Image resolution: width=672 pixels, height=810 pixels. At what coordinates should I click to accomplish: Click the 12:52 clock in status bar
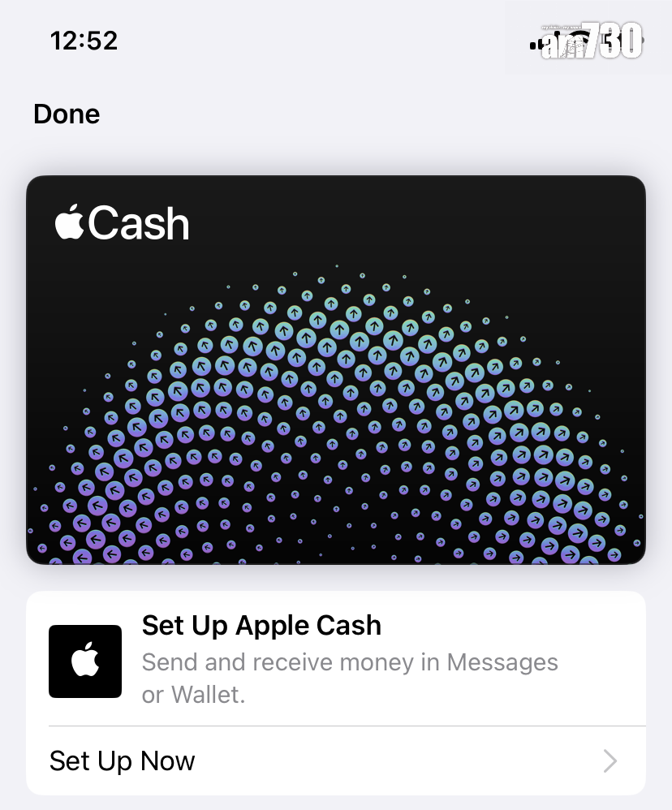click(84, 41)
